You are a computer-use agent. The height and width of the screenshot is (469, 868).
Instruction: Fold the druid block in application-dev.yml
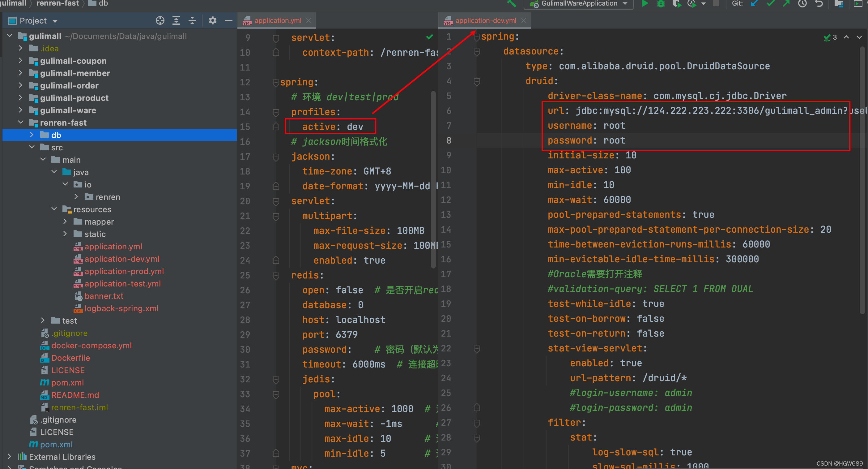tap(477, 81)
